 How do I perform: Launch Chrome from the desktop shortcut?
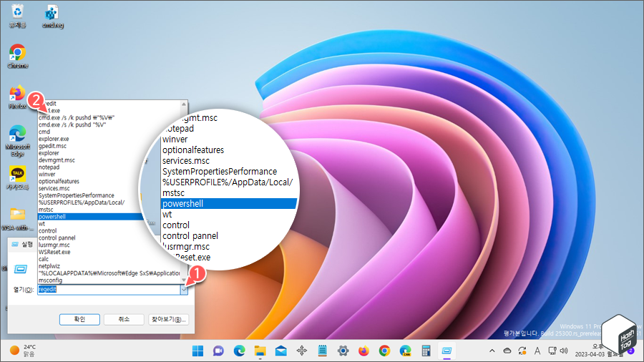18,57
